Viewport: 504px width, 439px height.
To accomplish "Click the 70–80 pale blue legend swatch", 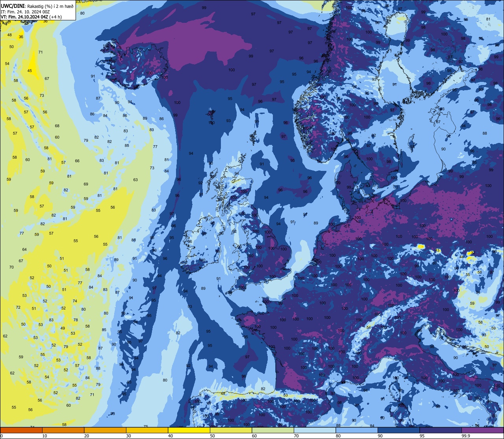I will tap(315, 430).
